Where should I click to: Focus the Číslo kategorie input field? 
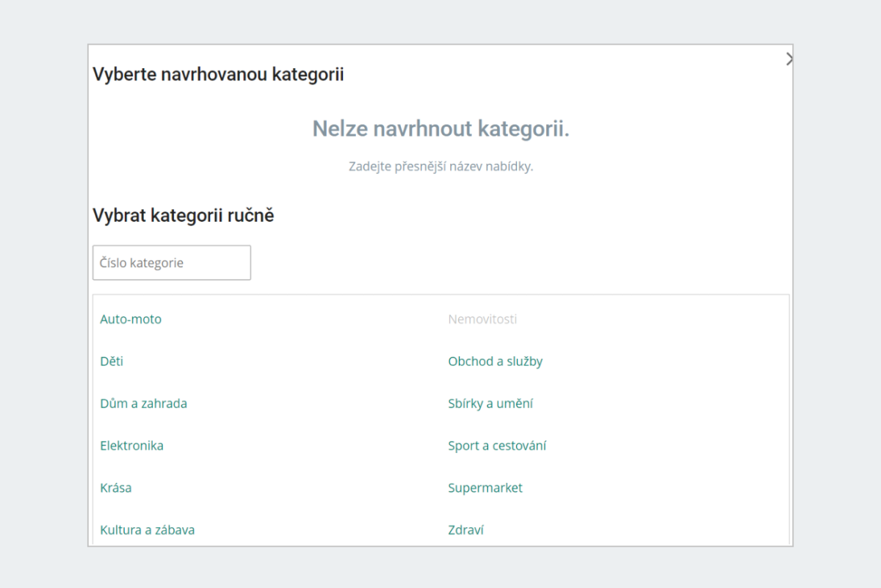coord(172,263)
